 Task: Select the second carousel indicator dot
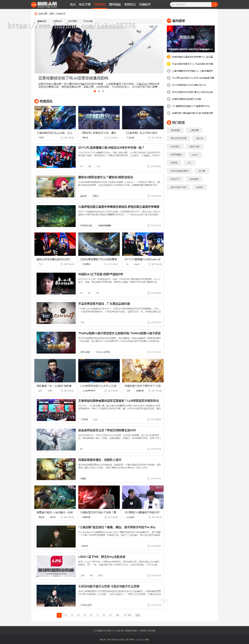tap(99, 91)
